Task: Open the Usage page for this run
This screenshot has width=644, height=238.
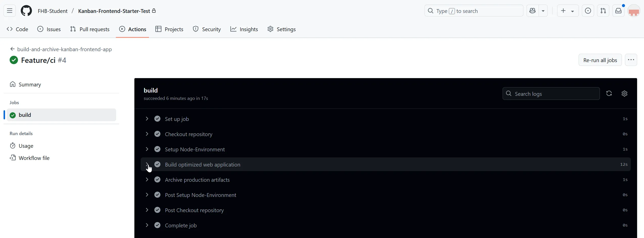Action: [26, 145]
